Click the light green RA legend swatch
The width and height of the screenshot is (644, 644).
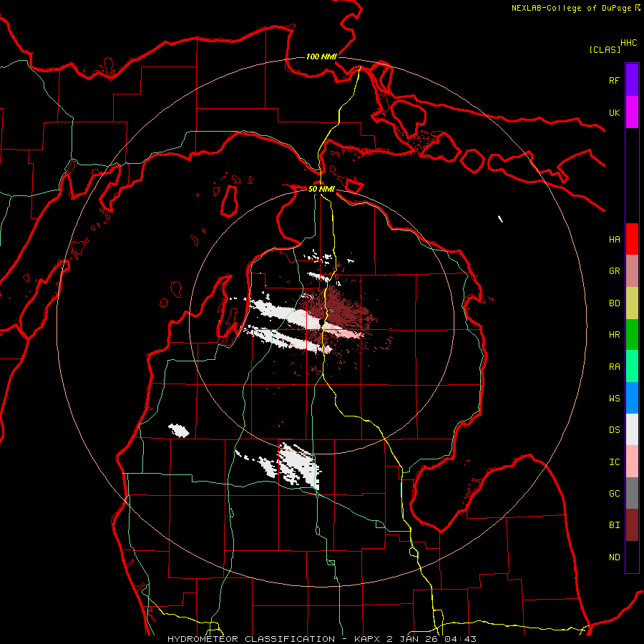[x=632, y=366]
